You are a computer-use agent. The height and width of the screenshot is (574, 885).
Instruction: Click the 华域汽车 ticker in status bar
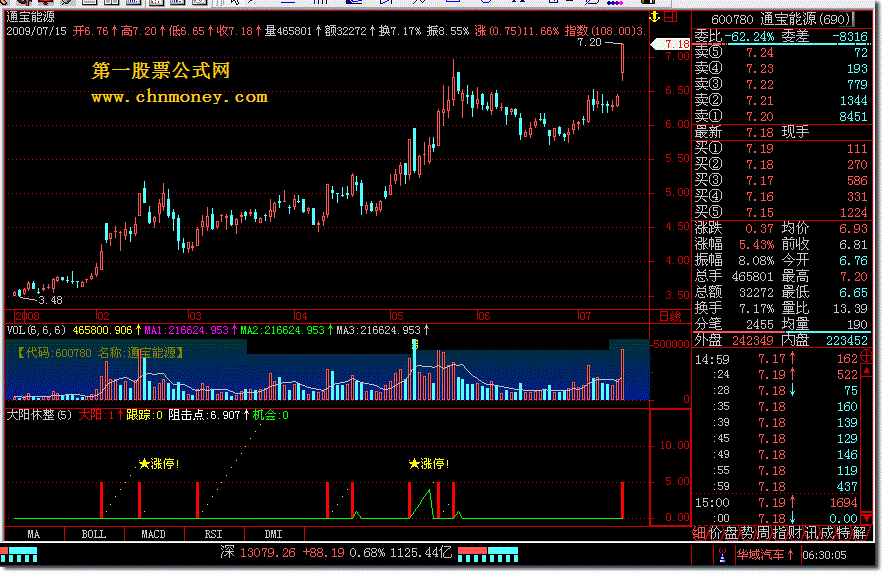[x=765, y=555]
